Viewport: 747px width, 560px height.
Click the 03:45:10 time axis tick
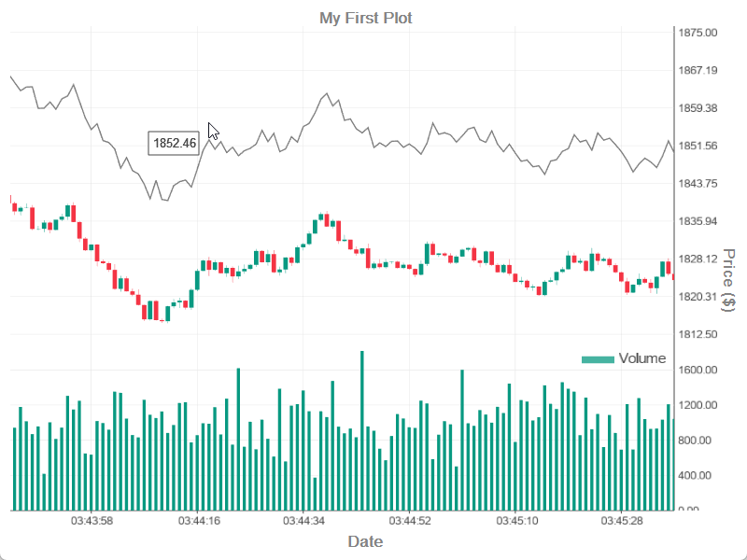click(x=517, y=520)
